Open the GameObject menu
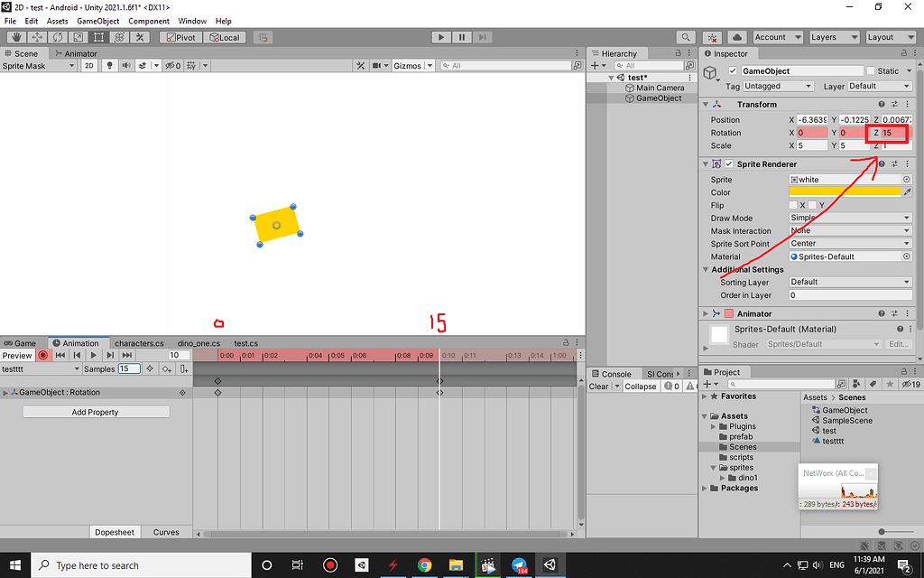 97,21
